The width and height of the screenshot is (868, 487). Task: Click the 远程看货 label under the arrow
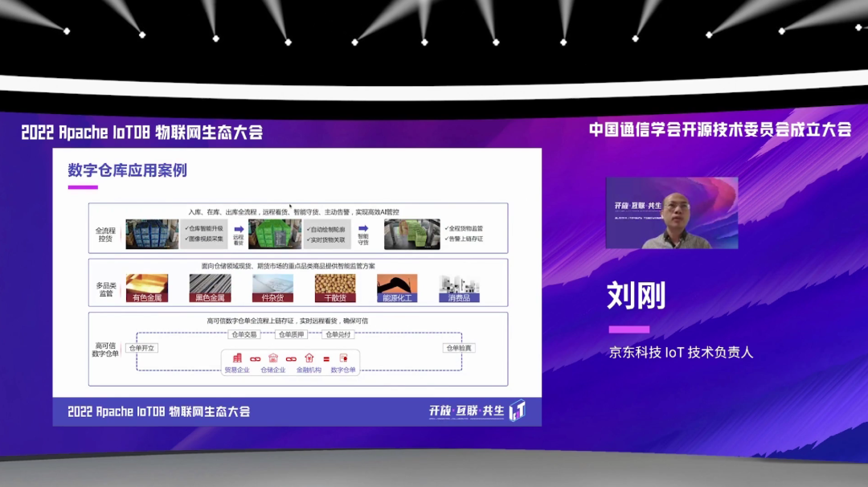[239, 240]
